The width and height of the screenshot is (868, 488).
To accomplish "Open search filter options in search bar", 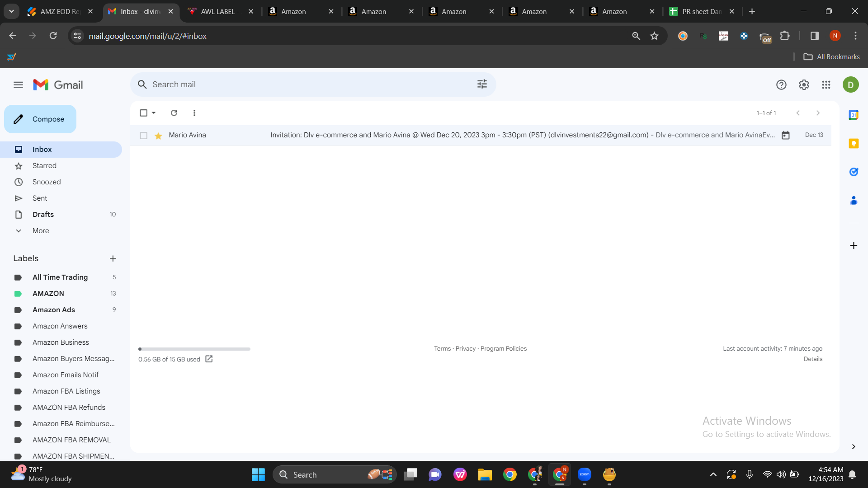I will [482, 84].
